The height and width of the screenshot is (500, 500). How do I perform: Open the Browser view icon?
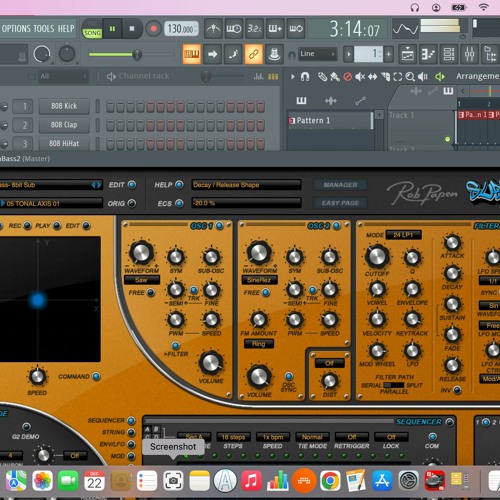pos(490,54)
